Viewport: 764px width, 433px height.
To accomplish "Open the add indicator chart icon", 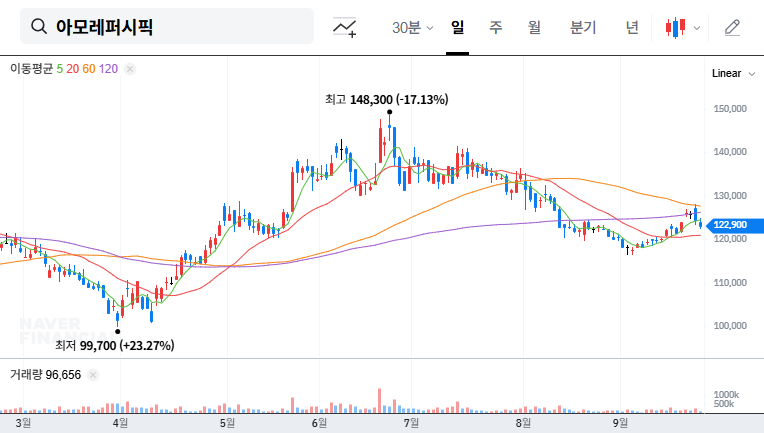I will (x=344, y=27).
